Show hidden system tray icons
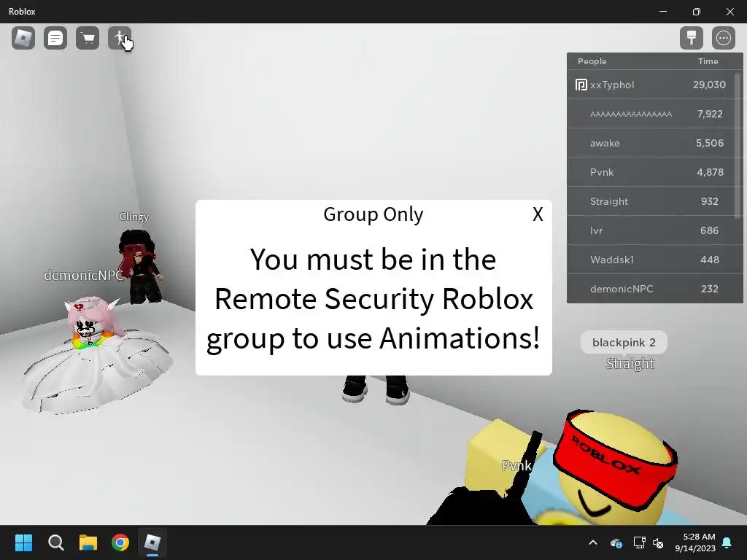 tap(593, 542)
